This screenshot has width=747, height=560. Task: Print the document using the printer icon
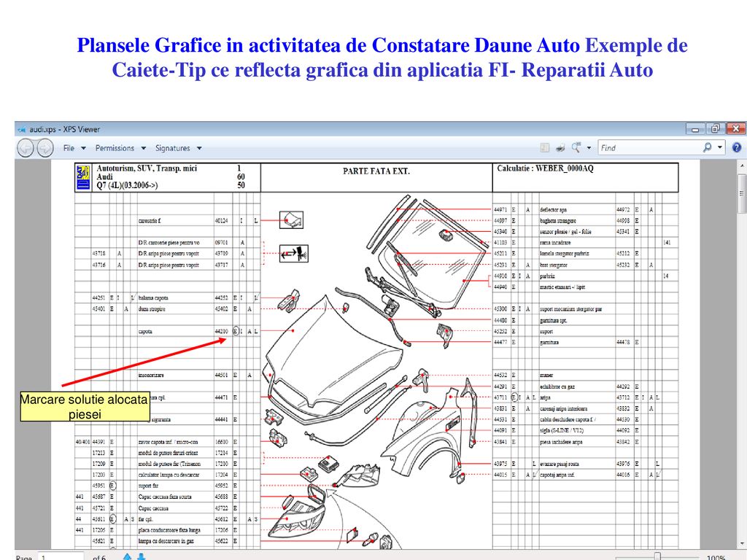(x=560, y=148)
